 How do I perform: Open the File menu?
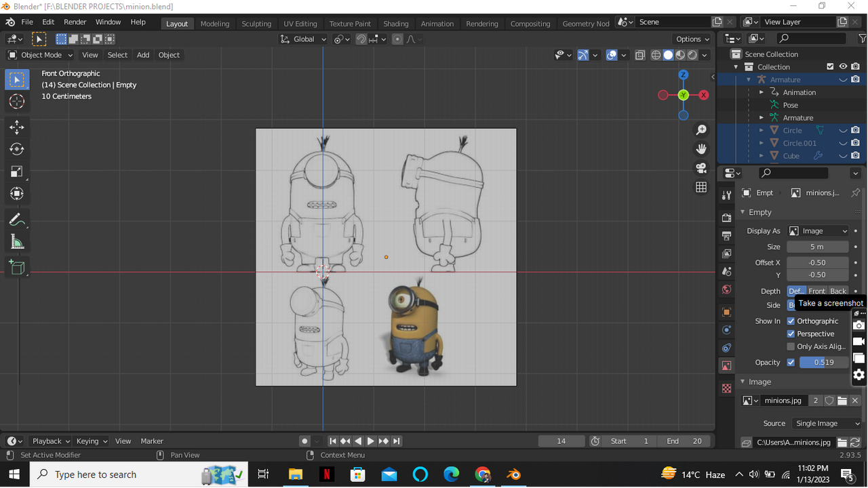click(x=27, y=22)
